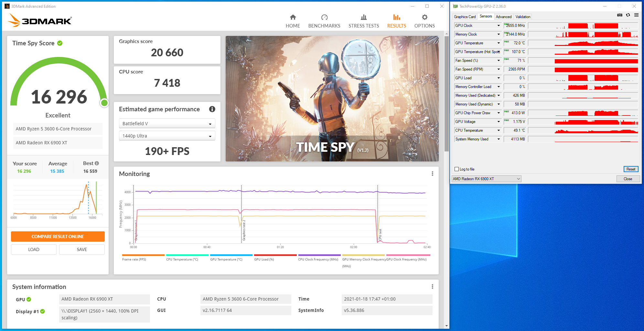Click the GPU-Z title bar app icon

455,6
